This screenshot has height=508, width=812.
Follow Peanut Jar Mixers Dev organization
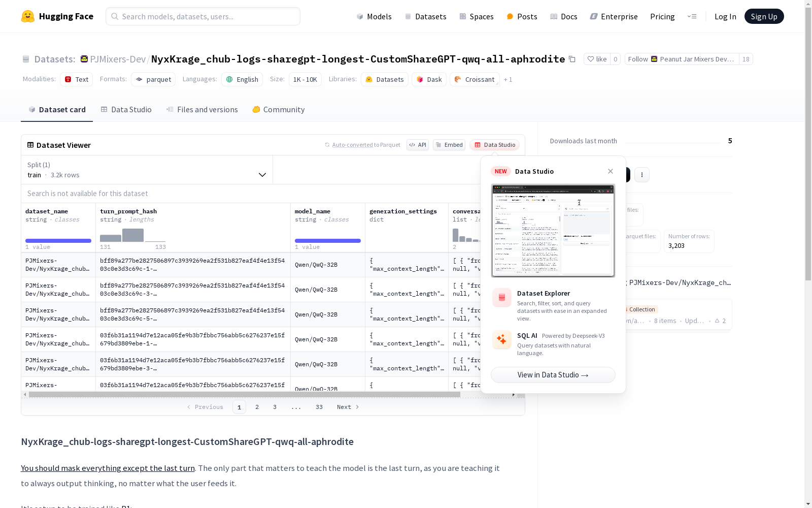click(x=682, y=59)
